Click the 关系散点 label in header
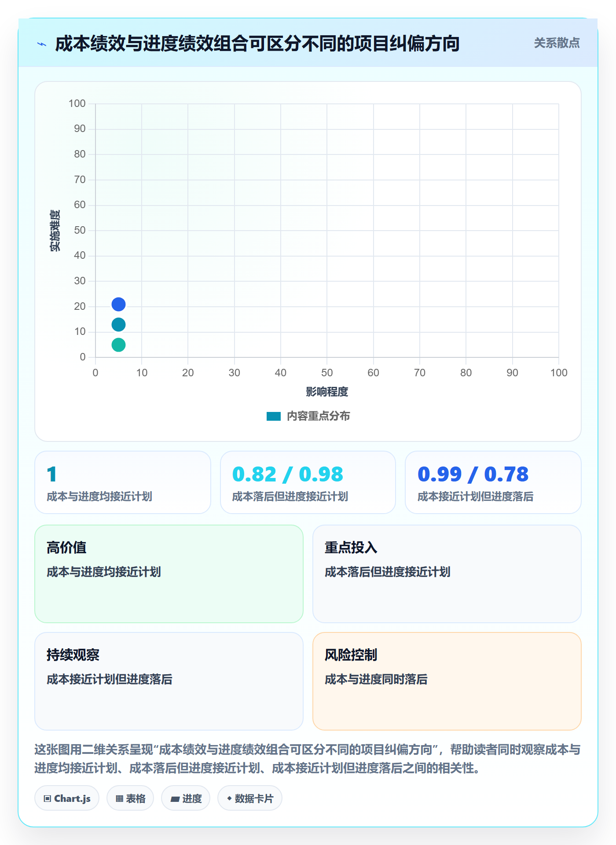 pos(557,43)
